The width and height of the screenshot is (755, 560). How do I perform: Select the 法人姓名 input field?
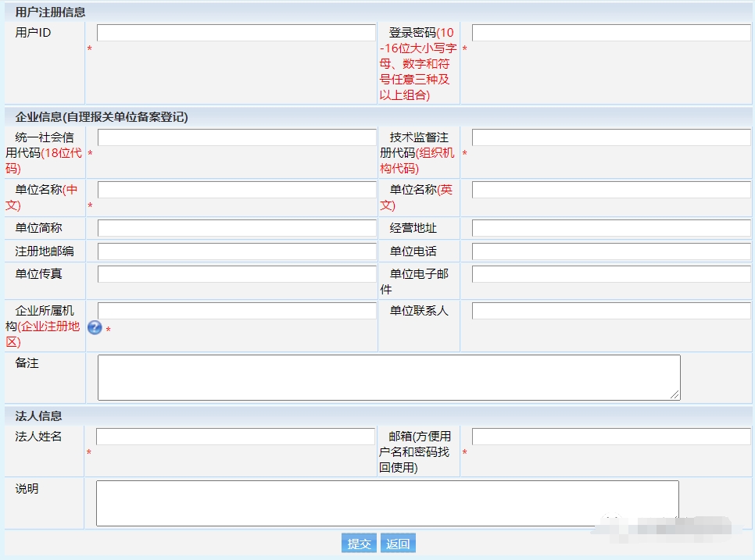click(235, 437)
